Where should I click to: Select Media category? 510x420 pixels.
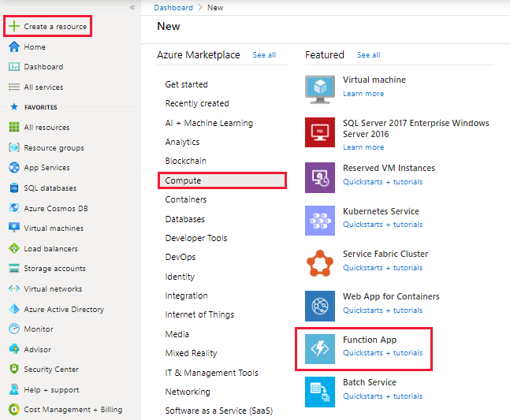coord(177,334)
